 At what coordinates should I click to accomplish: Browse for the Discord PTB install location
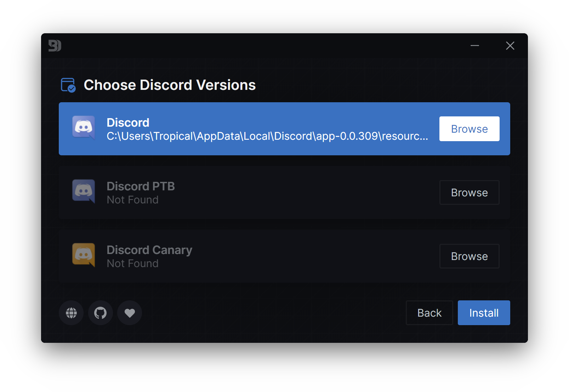point(469,192)
